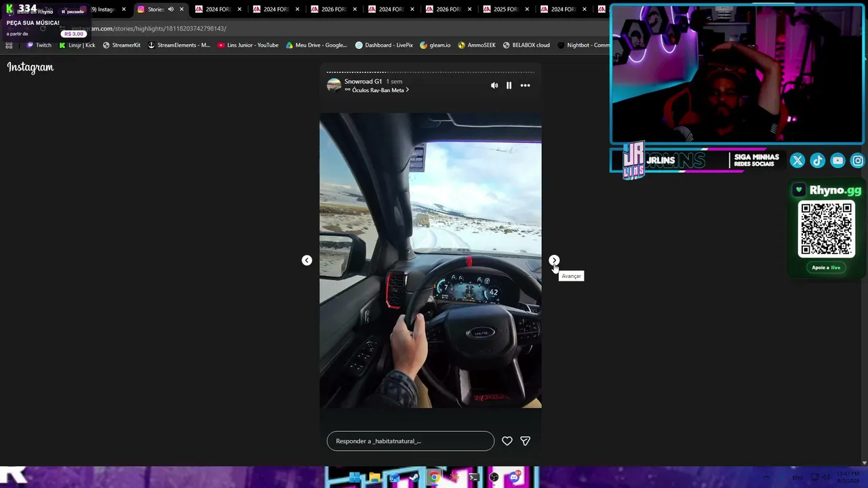Open the taskbar clock and date
868x488 pixels.
pyautogui.click(x=848, y=478)
